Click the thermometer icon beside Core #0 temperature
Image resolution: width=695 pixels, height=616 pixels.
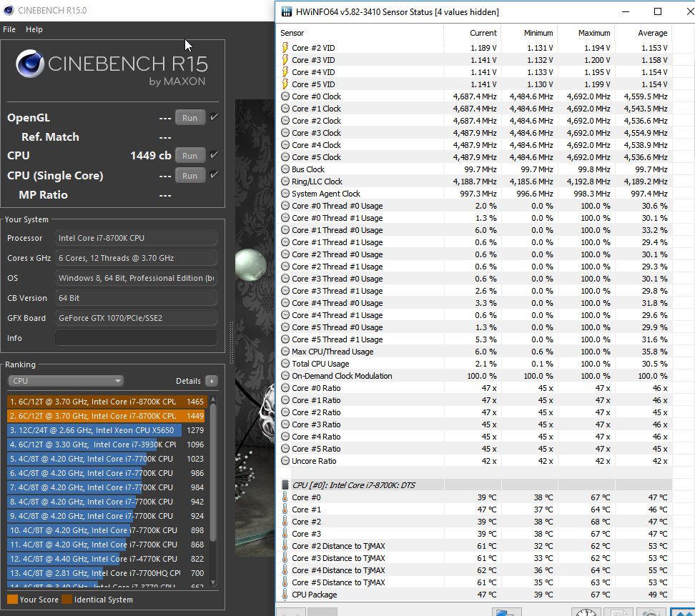(285, 497)
